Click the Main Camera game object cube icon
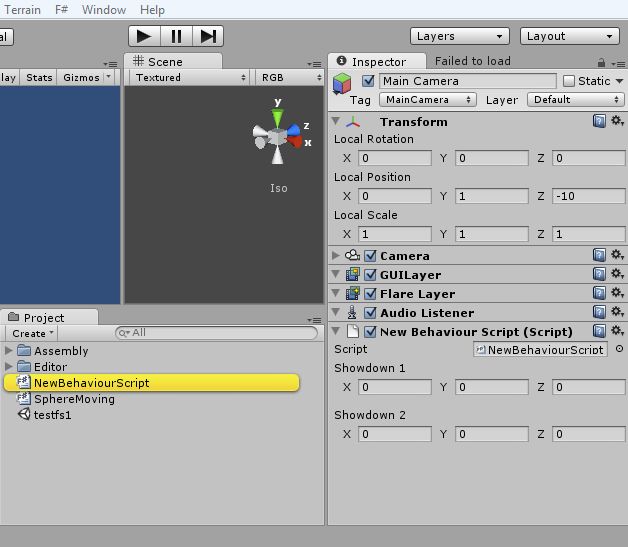 342,84
